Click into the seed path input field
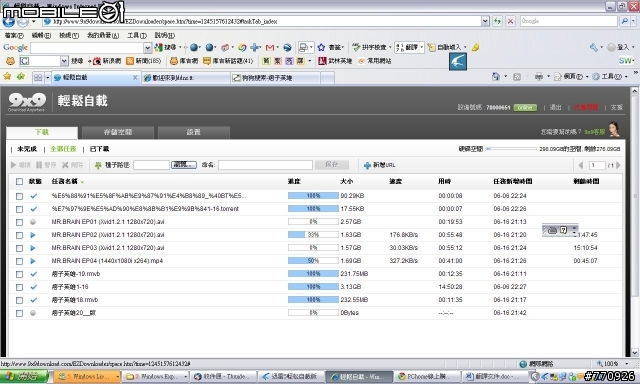640x384 pixels. pyautogui.click(x=151, y=165)
